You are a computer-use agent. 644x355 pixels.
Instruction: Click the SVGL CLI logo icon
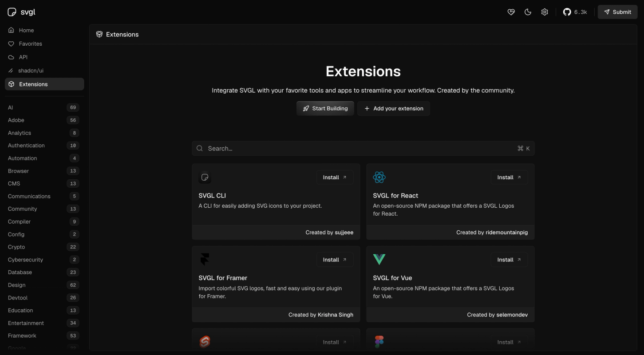click(205, 177)
